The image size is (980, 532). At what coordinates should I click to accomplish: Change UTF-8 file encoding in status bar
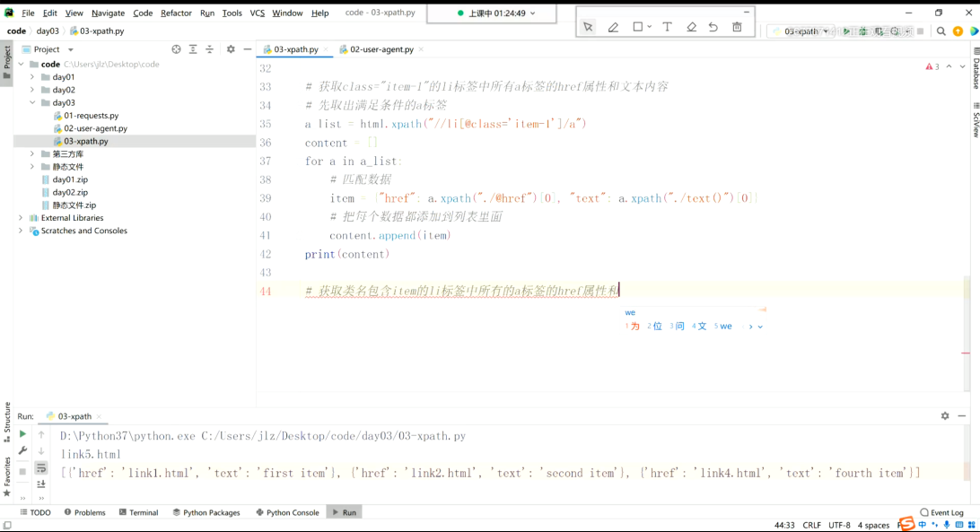tap(839, 525)
